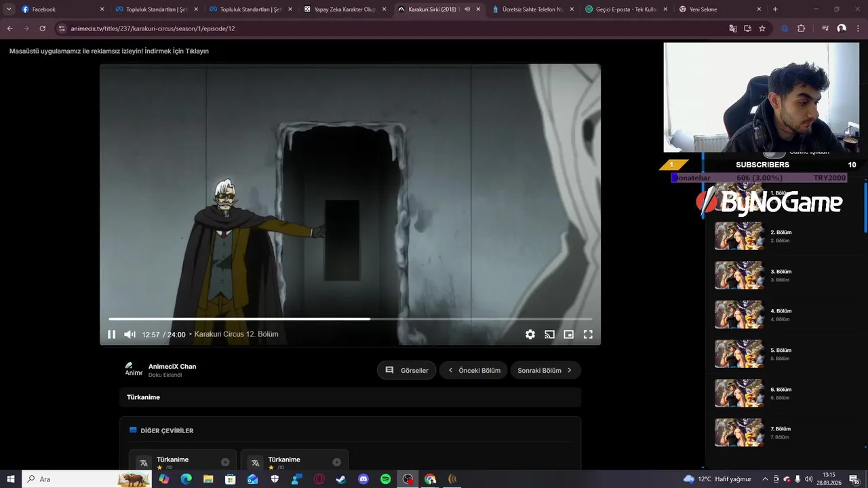The image size is (868, 488).
Task: Enable picture-in-picture mode in player
Action: click(x=569, y=334)
